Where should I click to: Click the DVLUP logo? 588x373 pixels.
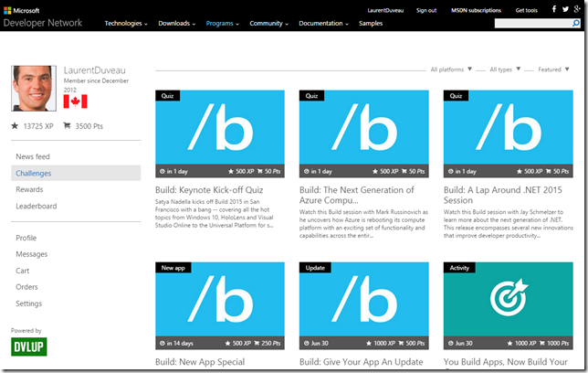29,346
